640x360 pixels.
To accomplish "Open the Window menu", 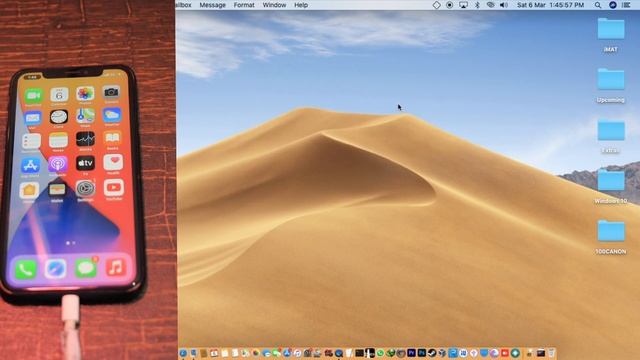I will (274, 5).
